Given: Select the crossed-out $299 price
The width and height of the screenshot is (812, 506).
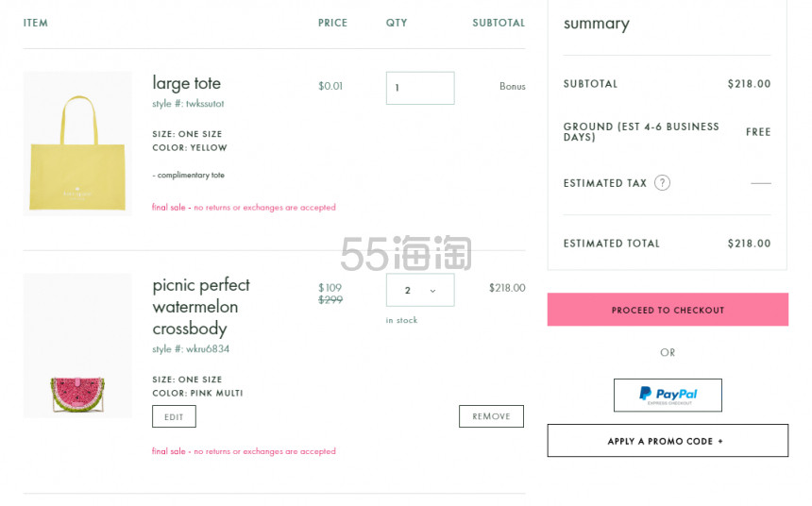Looking at the screenshot, I should (330, 300).
